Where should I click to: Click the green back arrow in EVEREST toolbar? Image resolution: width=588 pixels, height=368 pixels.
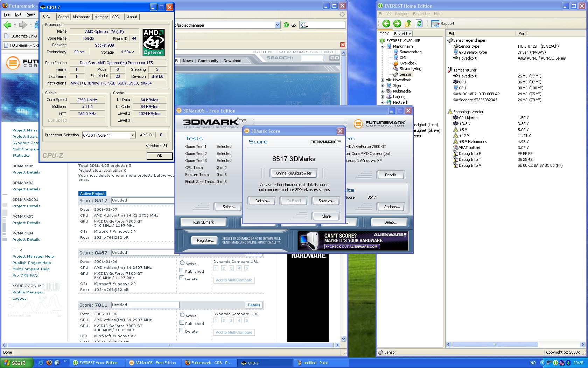coord(386,23)
